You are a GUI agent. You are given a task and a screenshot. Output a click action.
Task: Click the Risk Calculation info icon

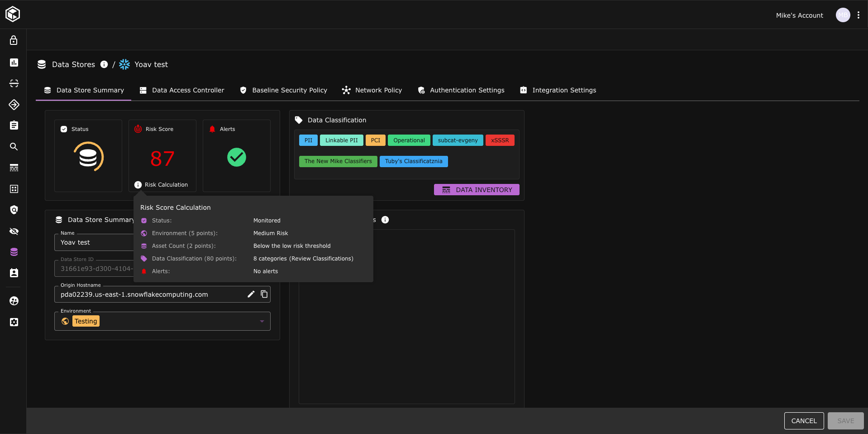[x=138, y=185]
